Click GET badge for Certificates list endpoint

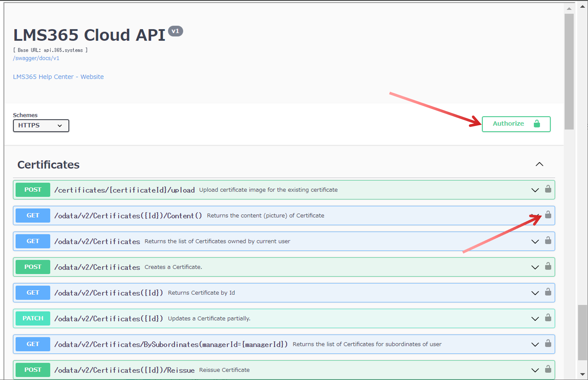(x=33, y=241)
